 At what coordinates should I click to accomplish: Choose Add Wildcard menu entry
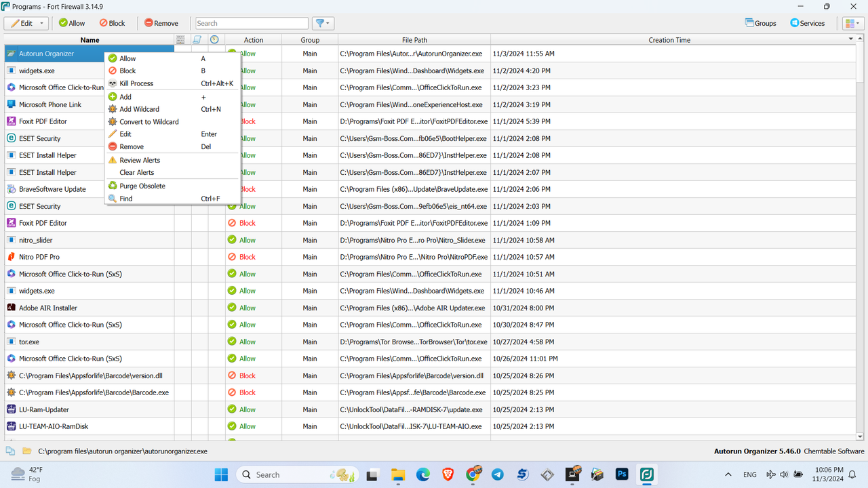point(172,109)
